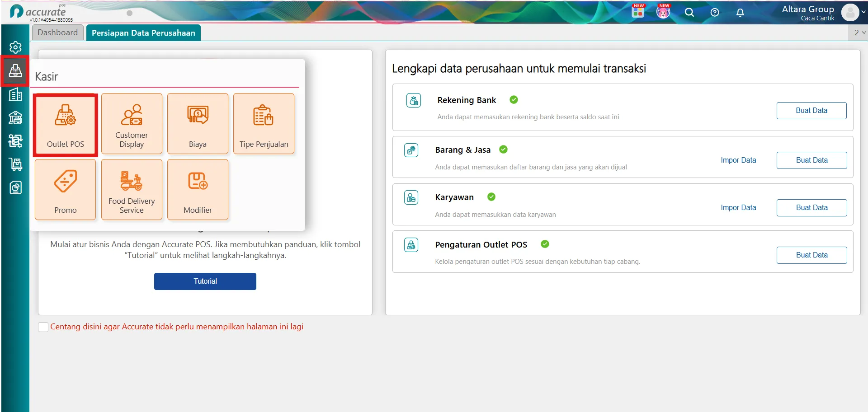Open the notifications bell
The width and height of the screenshot is (868, 412).
(x=740, y=13)
